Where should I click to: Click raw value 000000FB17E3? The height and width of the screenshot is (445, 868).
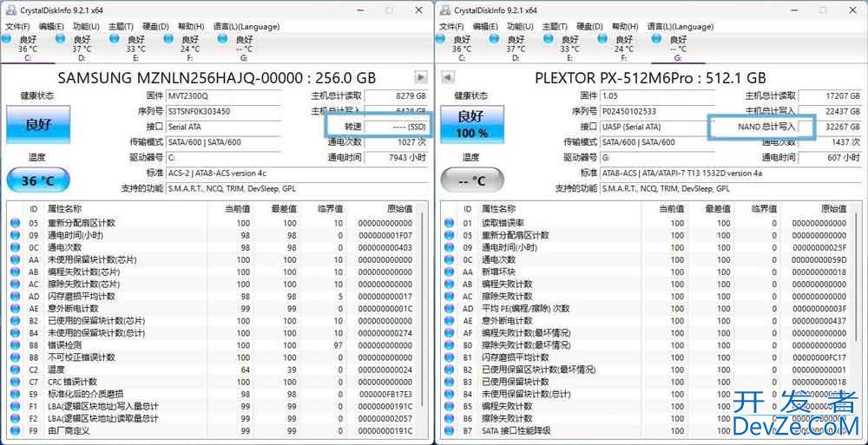[x=386, y=394]
